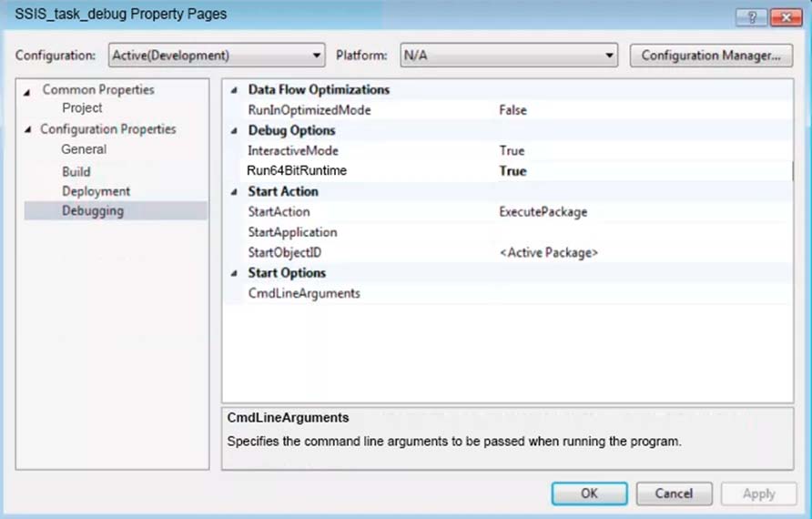Select the StartAction property name

click(x=279, y=211)
